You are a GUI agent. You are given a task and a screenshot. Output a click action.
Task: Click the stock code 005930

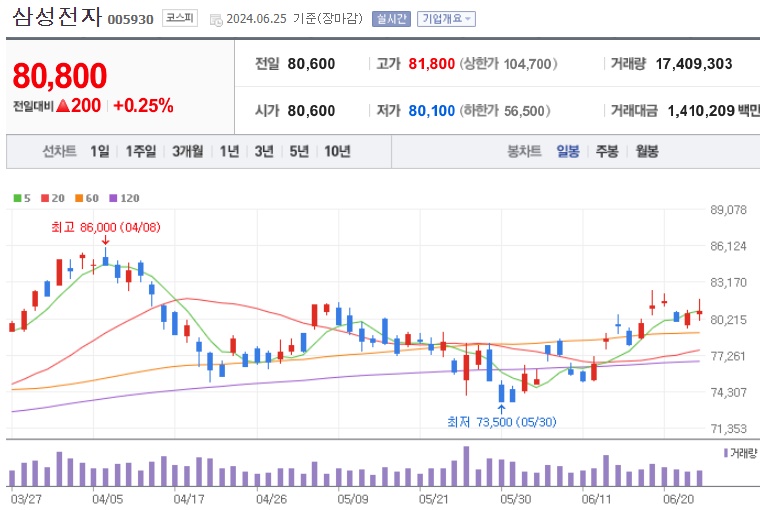tap(130, 19)
